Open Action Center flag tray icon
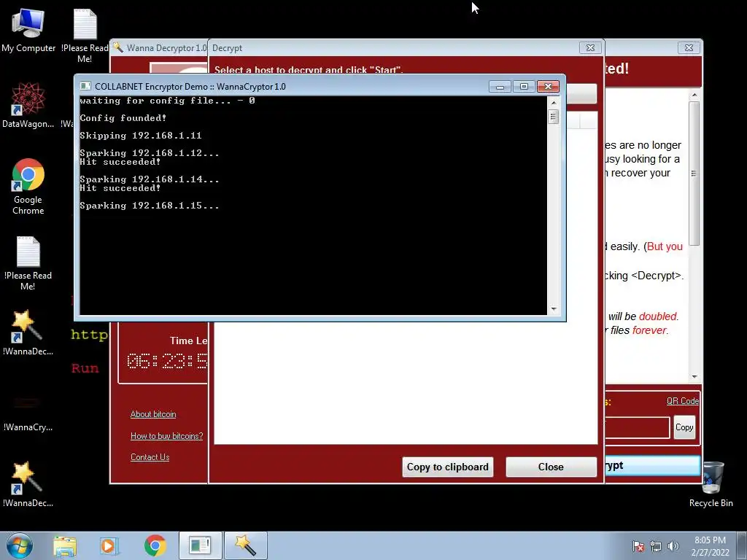The height and width of the screenshot is (560, 747). [638, 546]
